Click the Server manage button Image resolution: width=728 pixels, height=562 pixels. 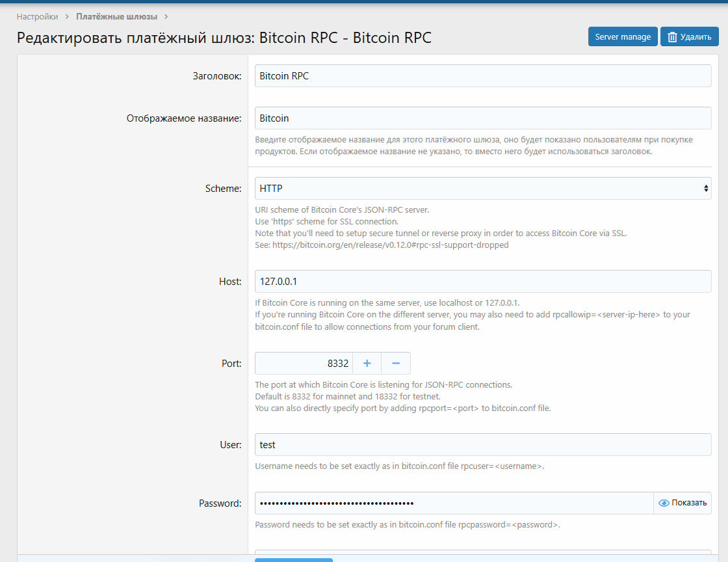(x=623, y=36)
